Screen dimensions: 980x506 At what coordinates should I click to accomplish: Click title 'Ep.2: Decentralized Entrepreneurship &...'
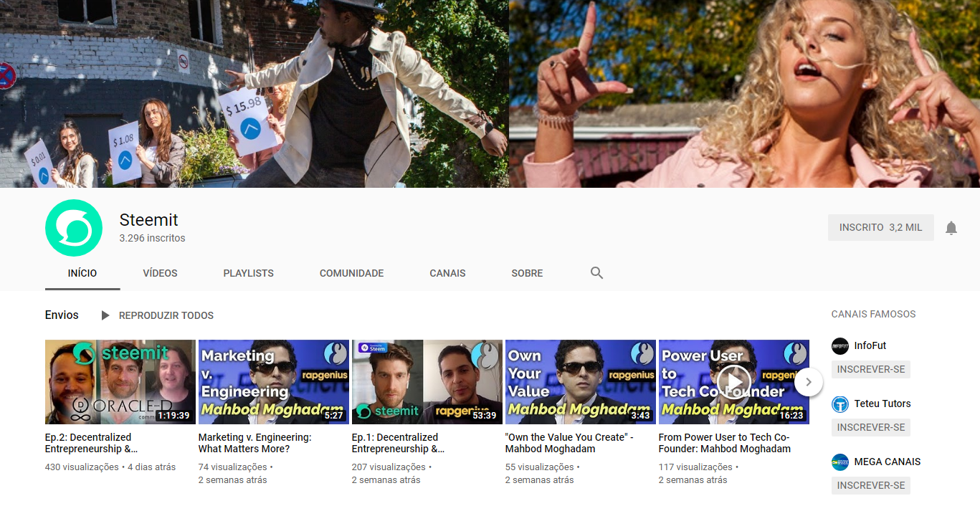point(92,443)
